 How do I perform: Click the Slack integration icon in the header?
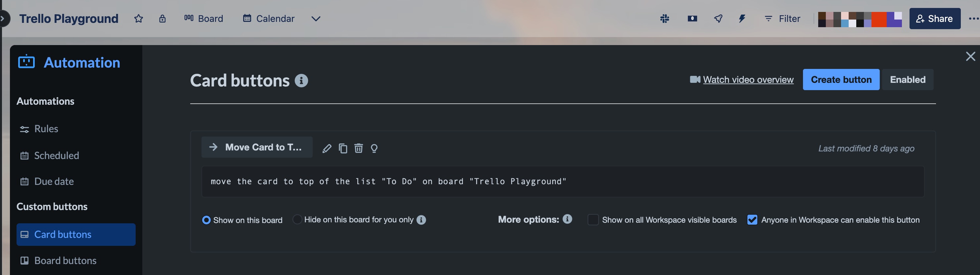(665, 18)
